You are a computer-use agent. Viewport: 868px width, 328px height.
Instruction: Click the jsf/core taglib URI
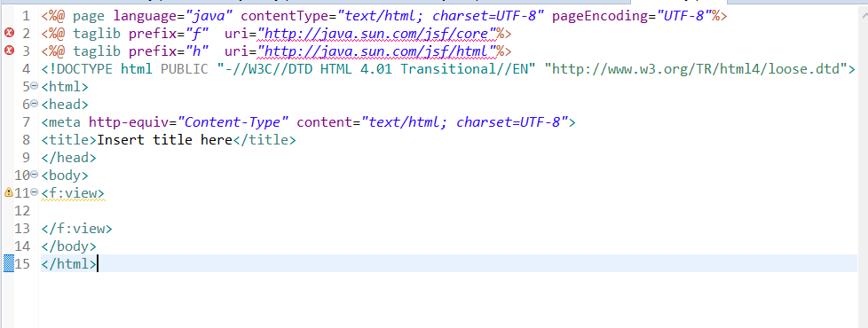[x=376, y=34]
